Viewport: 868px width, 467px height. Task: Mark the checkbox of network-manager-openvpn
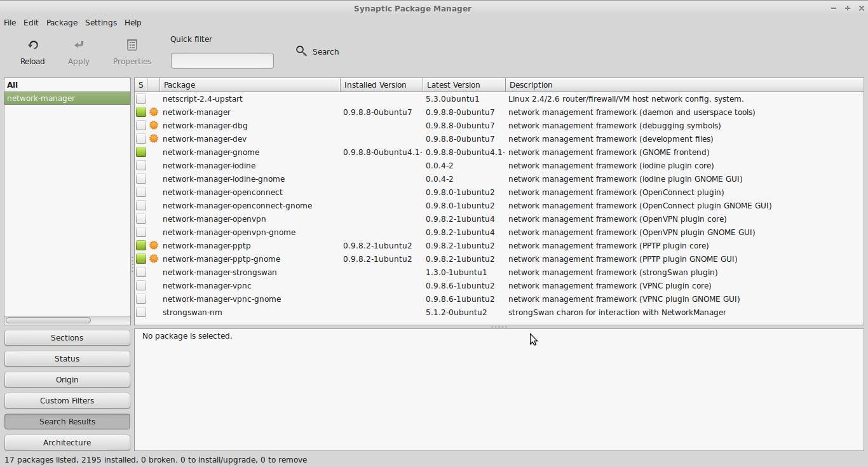coord(141,219)
